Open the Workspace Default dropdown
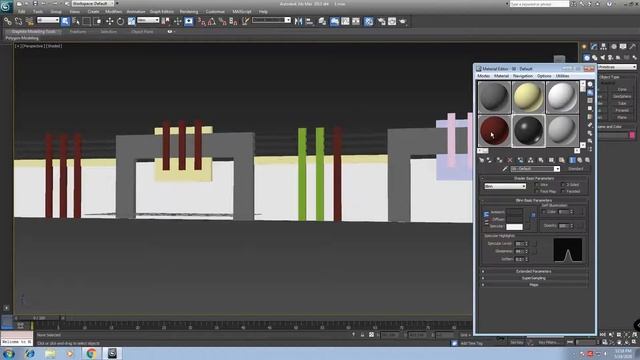Image resolution: width=640 pixels, height=360 pixels. 93,3
